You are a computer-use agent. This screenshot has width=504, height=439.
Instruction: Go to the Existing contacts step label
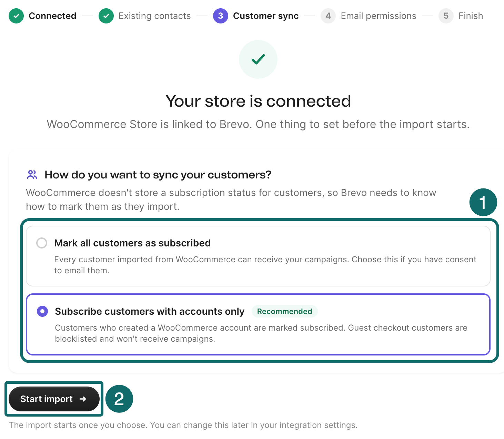point(154,16)
